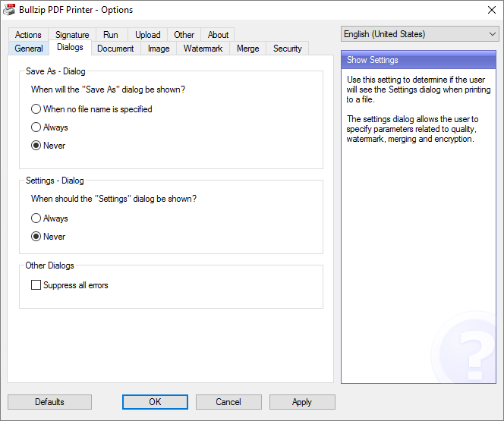Switch to the Signature tab

coord(72,35)
